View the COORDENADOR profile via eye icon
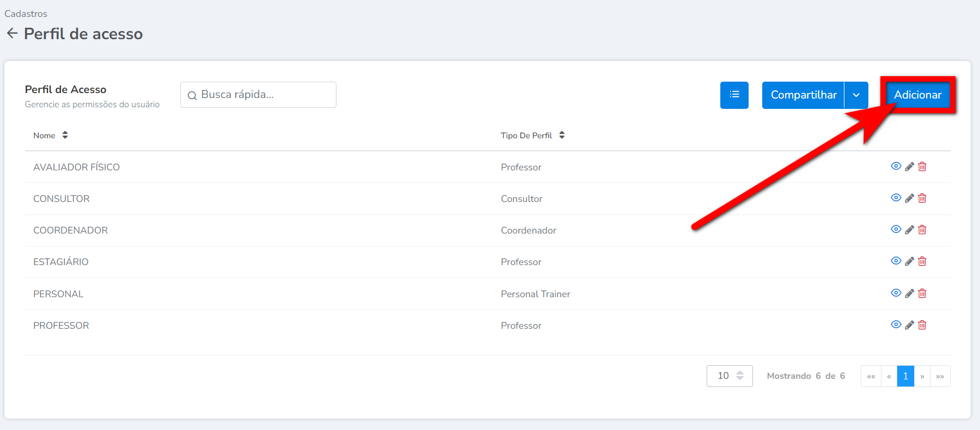Image resolution: width=980 pixels, height=430 pixels. (x=896, y=229)
